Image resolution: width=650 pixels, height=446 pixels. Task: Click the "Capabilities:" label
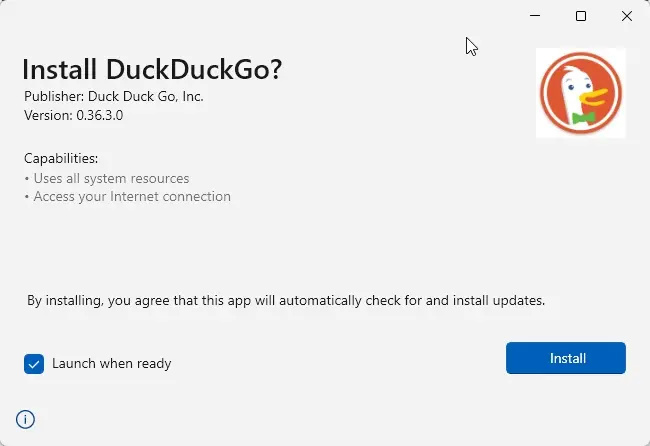[61, 158]
